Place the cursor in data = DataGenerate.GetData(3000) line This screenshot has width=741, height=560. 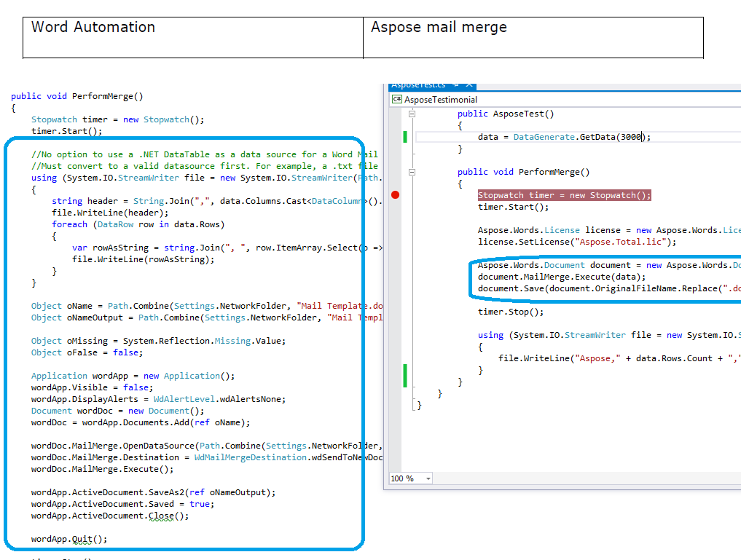click(x=564, y=137)
